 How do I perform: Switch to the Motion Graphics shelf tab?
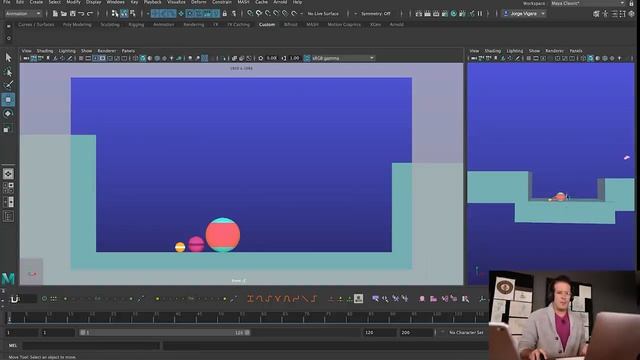coord(344,24)
